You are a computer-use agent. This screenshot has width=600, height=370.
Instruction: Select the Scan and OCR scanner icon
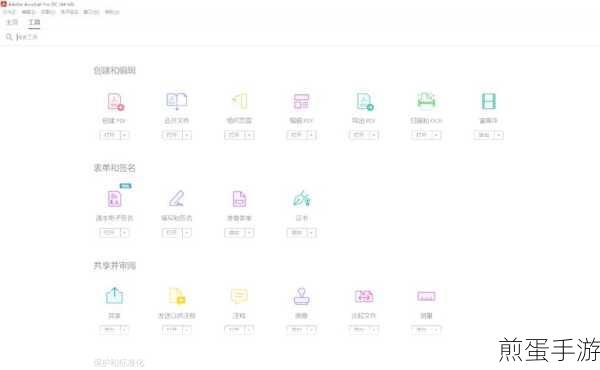pos(426,100)
